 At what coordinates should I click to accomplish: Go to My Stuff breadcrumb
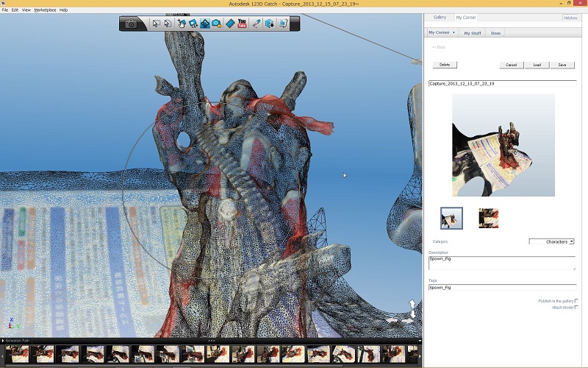[x=473, y=33]
